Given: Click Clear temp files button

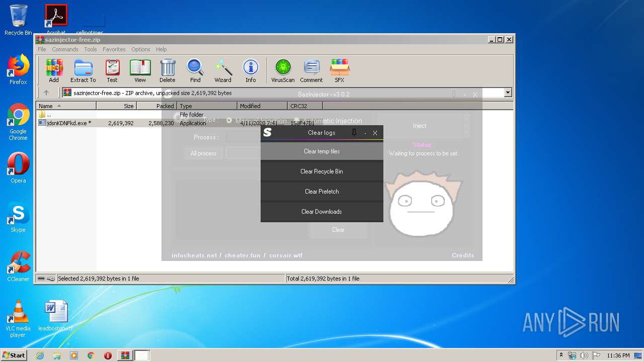Looking at the screenshot, I should [x=322, y=151].
